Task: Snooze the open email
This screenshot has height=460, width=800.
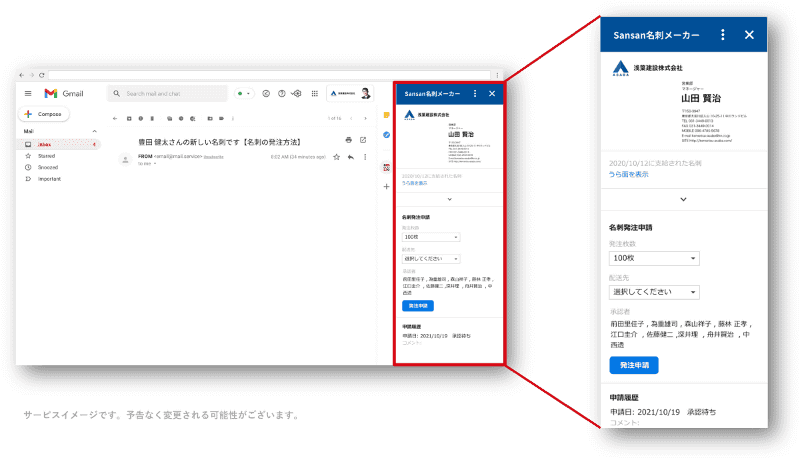Action: 181,118
